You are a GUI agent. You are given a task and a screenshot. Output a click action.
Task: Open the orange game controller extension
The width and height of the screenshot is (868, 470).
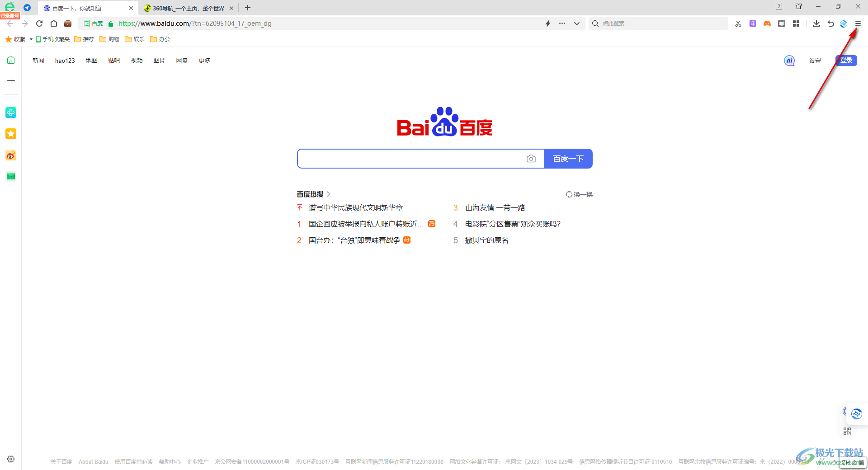click(x=767, y=23)
